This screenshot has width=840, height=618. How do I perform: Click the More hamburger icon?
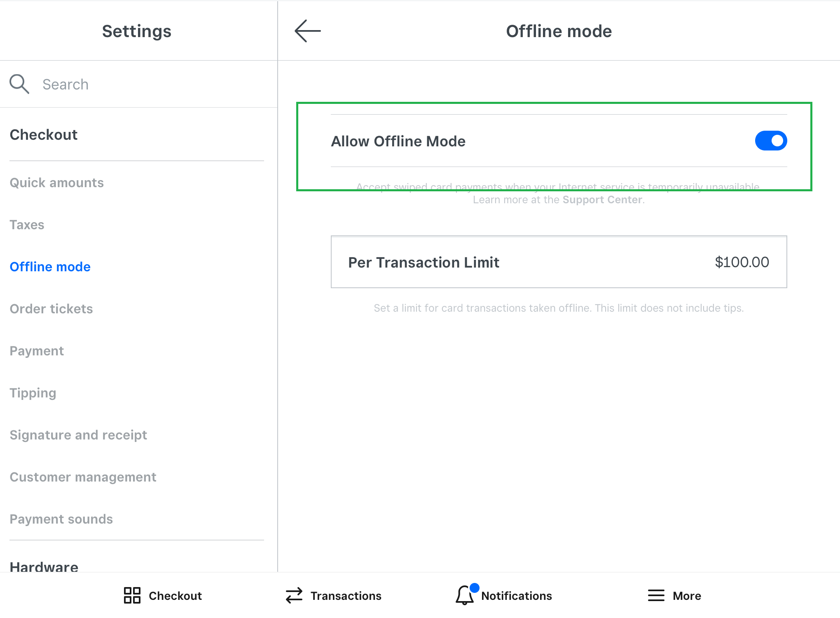tap(656, 595)
